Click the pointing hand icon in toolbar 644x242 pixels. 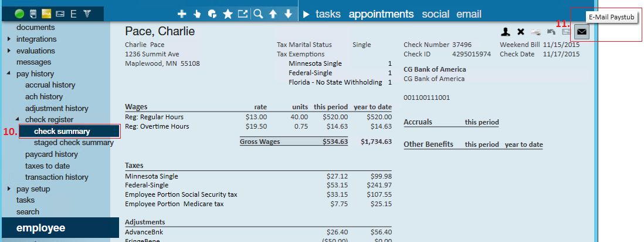(x=197, y=15)
